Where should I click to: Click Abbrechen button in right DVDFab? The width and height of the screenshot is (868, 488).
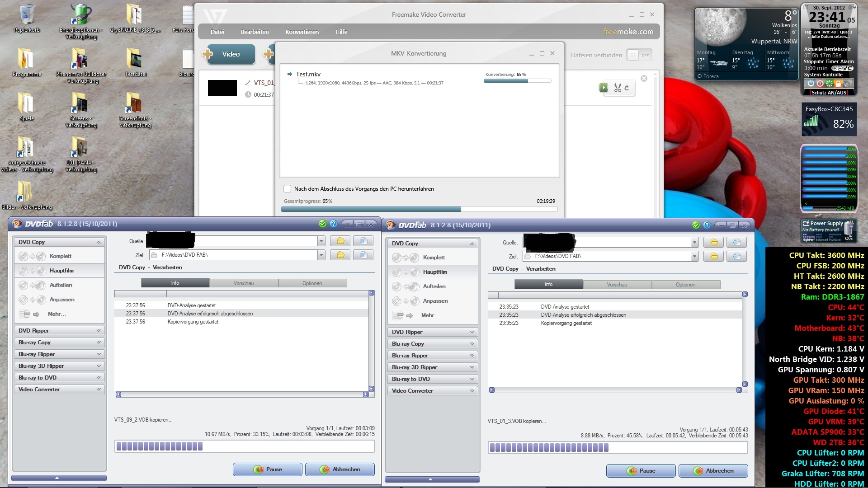click(713, 471)
